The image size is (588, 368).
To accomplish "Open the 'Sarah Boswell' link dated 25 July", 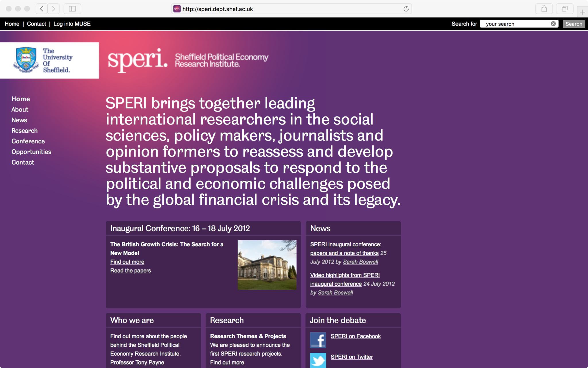I will (x=361, y=262).
